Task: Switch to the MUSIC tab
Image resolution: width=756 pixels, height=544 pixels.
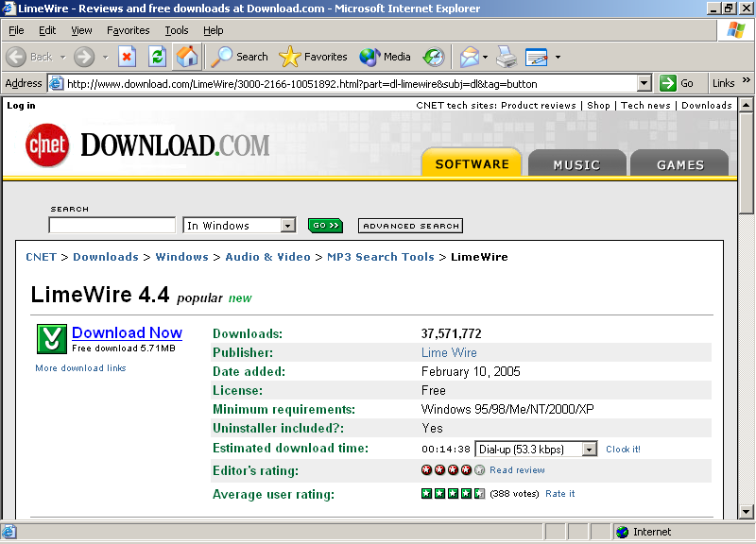Action: click(577, 163)
